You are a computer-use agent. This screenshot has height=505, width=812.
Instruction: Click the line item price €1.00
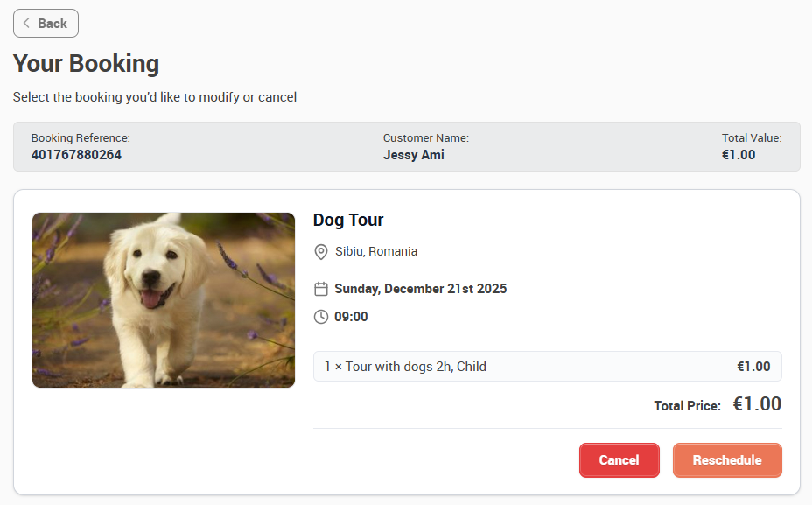tap(753, 366)
